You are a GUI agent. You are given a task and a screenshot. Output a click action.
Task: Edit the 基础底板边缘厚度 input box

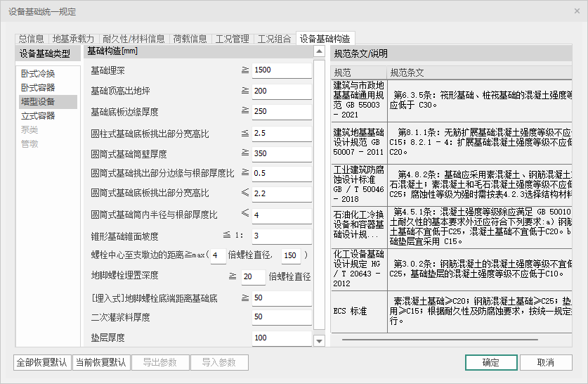[x=281, y=112]
